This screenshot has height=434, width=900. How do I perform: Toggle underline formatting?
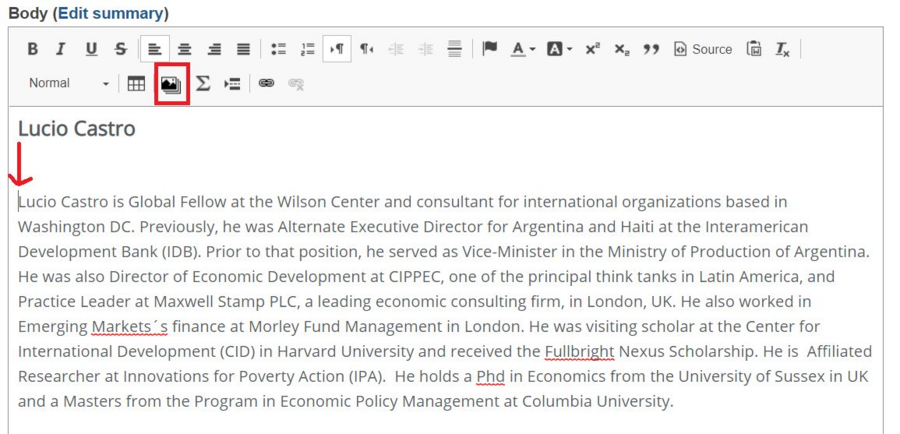91,49
